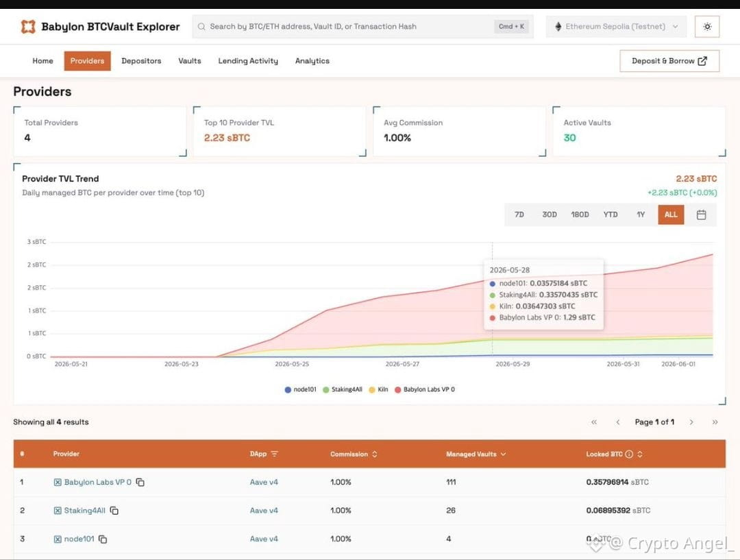Open Aave v4 link in Babylon Labs row
740x560 pixels.
pos(264,482)
